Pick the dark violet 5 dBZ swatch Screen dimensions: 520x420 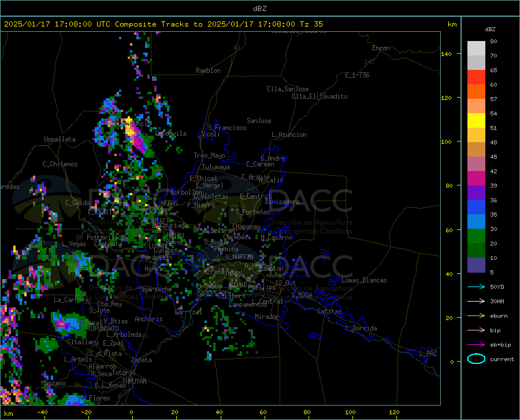(476, 265)
